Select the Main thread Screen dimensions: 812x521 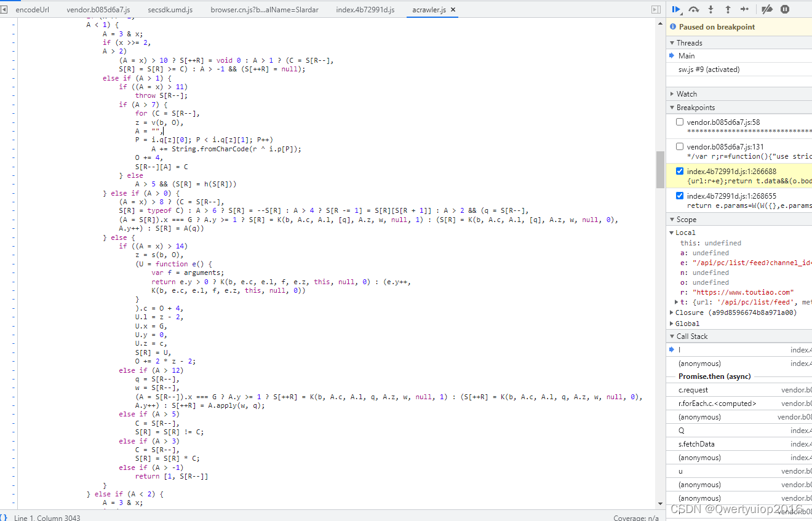pos(739,56)
